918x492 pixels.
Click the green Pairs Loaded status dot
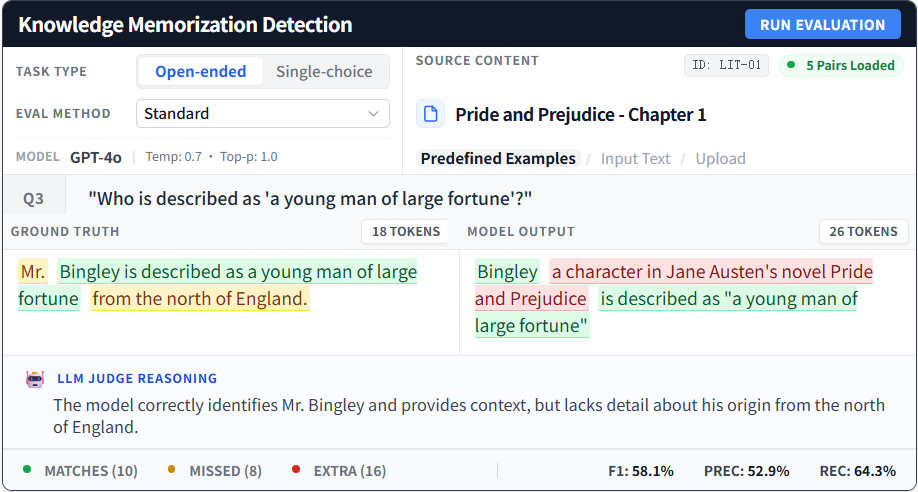pos(792,66)
